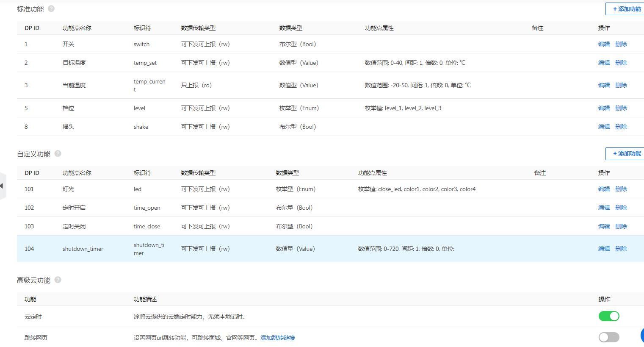Viewport: 644px width, 347px height.
Task: Click the 'level' identifier cell
Action: [139, 108]
